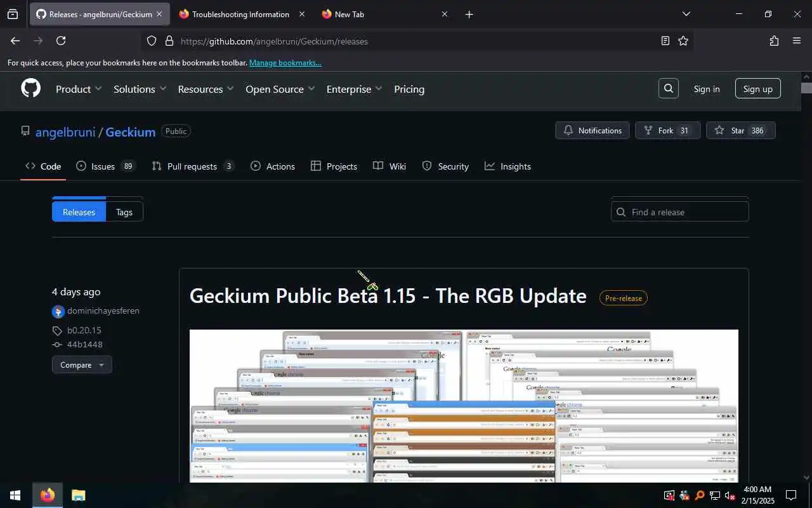Click the page vertical scrollbar thumb
Image resolution: width=812 pixels, height=508 pixels.
click(x=806, y=88)
